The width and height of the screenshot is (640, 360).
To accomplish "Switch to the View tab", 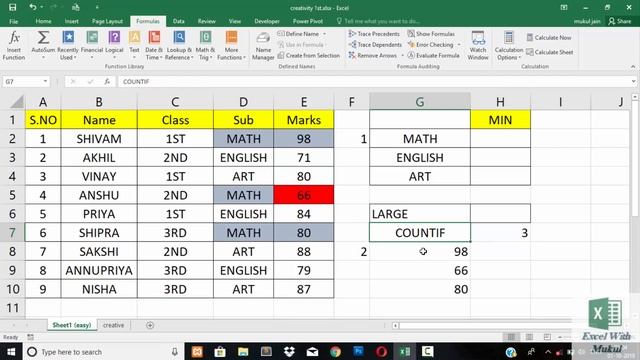I will pos(235,21).
